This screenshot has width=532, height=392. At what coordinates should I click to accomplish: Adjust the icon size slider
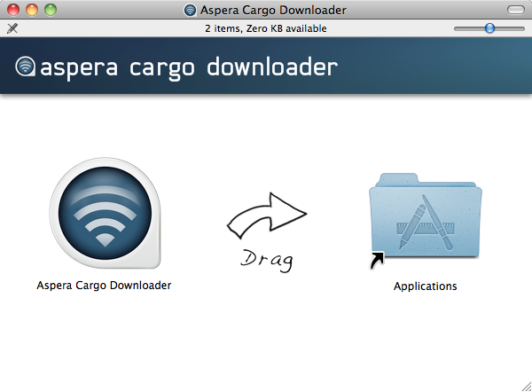pos(489,28)
